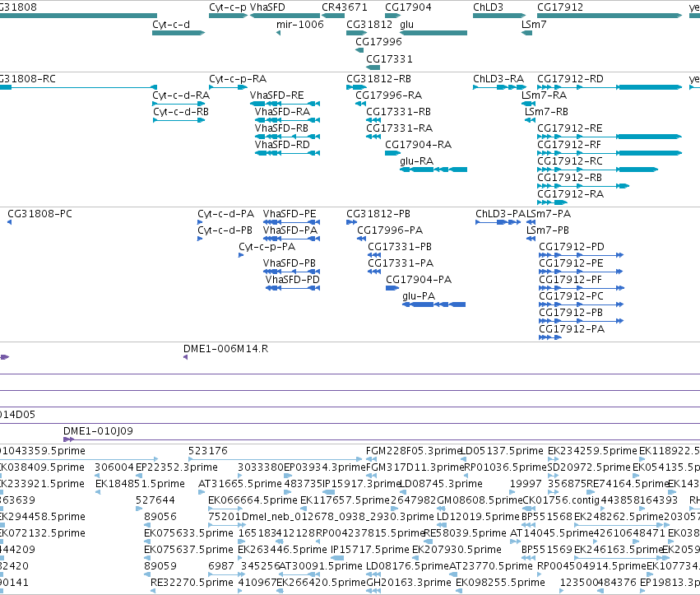Click the Cyt-c-d gene label
700x595 pixels.
(171, 25)
